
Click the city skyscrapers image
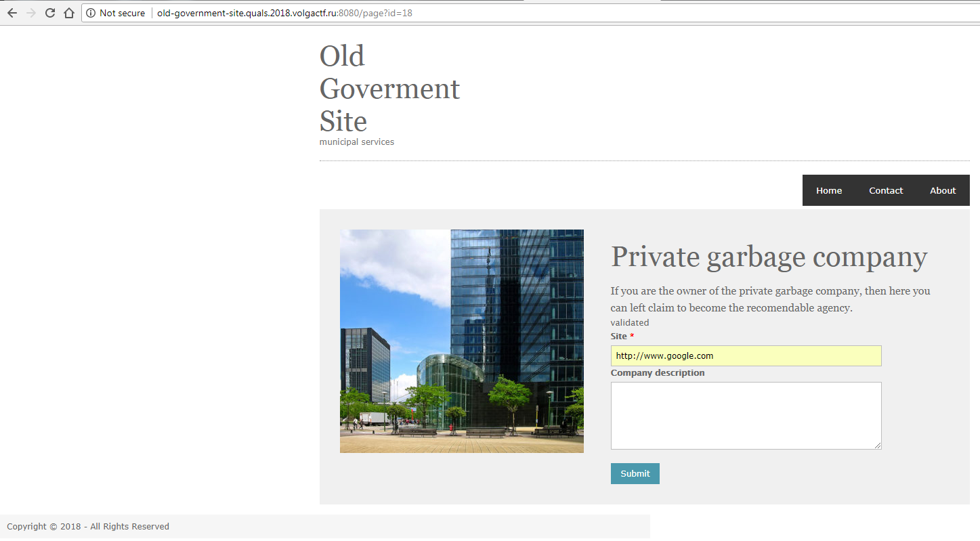(x=461, y=341)
